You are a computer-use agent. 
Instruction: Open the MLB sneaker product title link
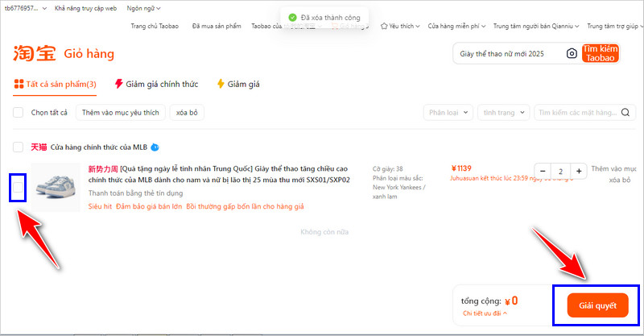click(219, 174)
